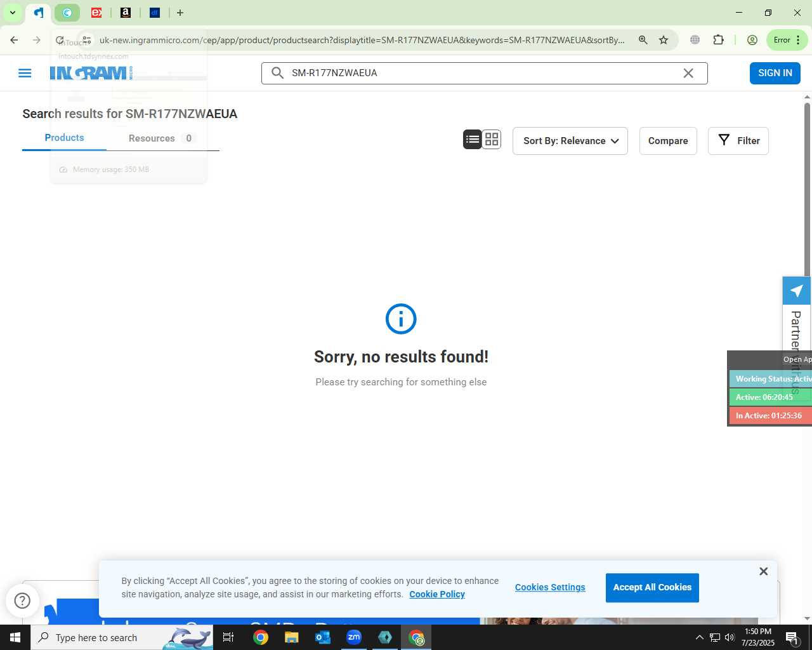Switch to the green C browser tab
812x650 pixels.
pyautogui.click(x=67, y=13)
